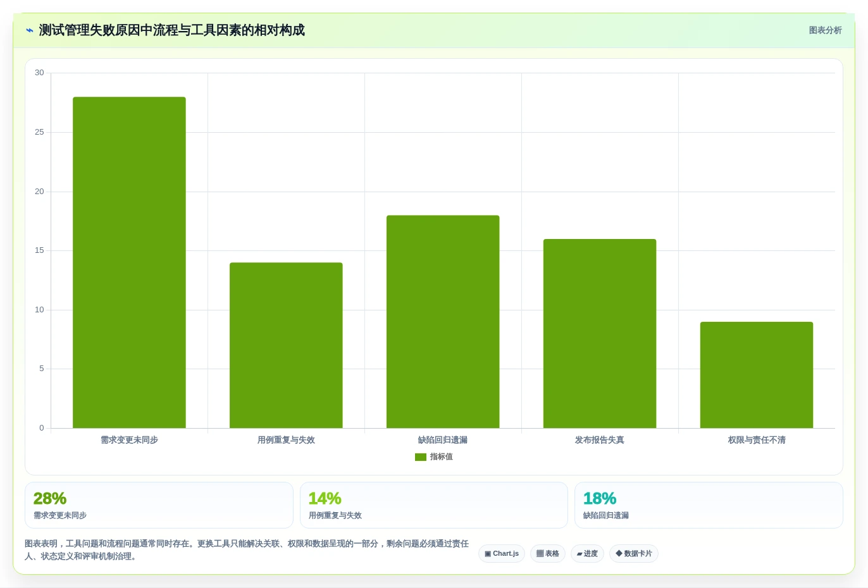Screen dimensions: 868x588
Task: Click the y-axis value 30
Action: pyautogui.click(x=39, y=73)
